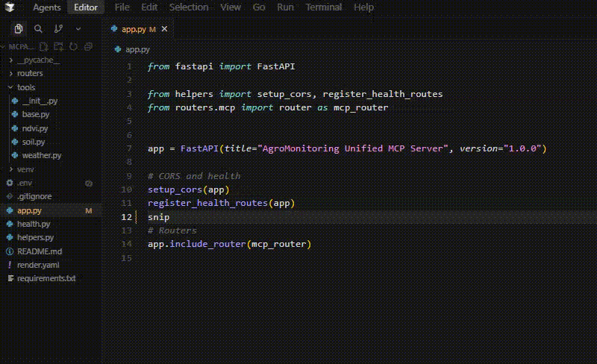597x364 pixels.
Task: Switch to Agents mode
Action: [46, 7]
